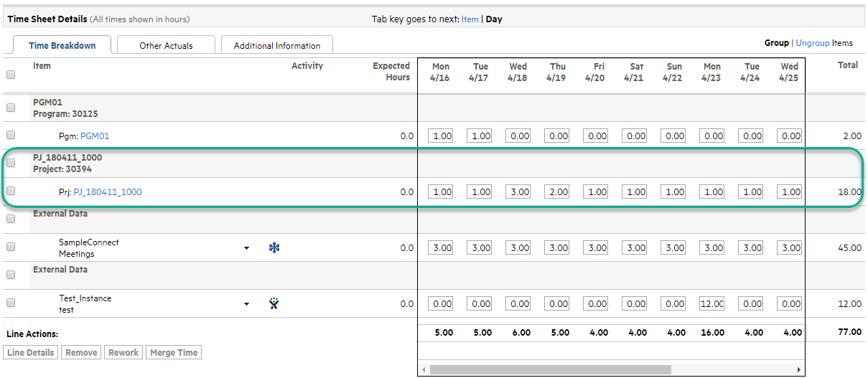Screen dimensions: 868x378
Task: Open the PGM01 program link
Action: point(95,136)
